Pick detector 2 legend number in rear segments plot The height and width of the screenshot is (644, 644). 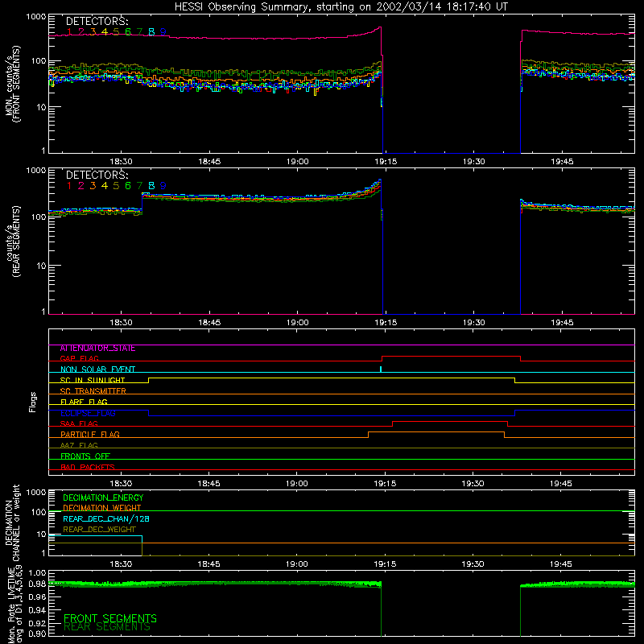(x=81, y=186)
